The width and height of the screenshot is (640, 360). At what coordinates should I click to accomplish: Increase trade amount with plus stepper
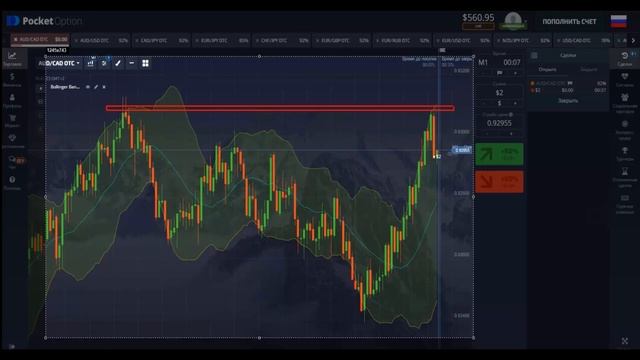pos(516,103)
